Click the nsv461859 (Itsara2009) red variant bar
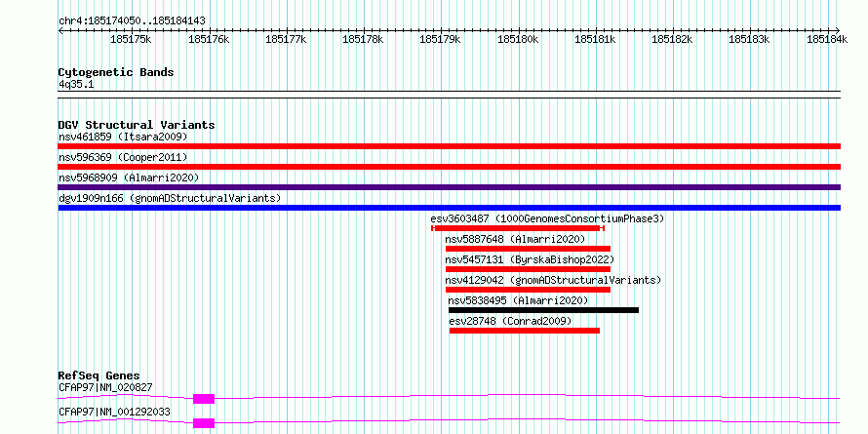 (449, 146)
